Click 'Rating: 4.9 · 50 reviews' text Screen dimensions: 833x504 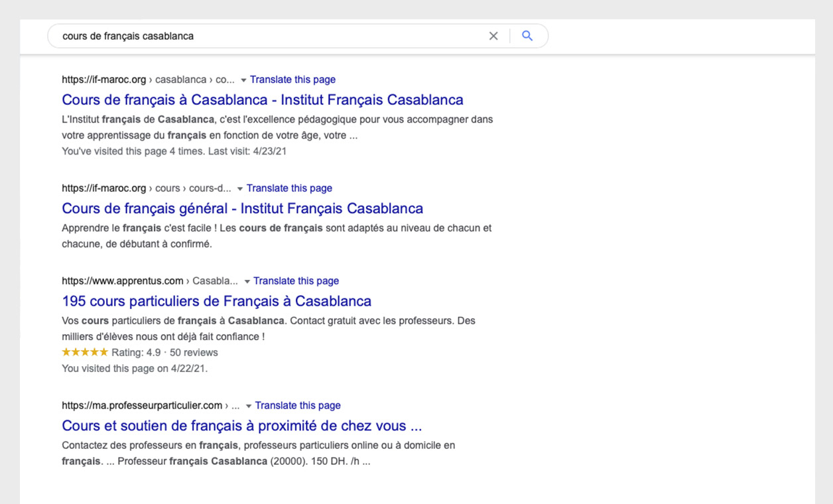164,353
